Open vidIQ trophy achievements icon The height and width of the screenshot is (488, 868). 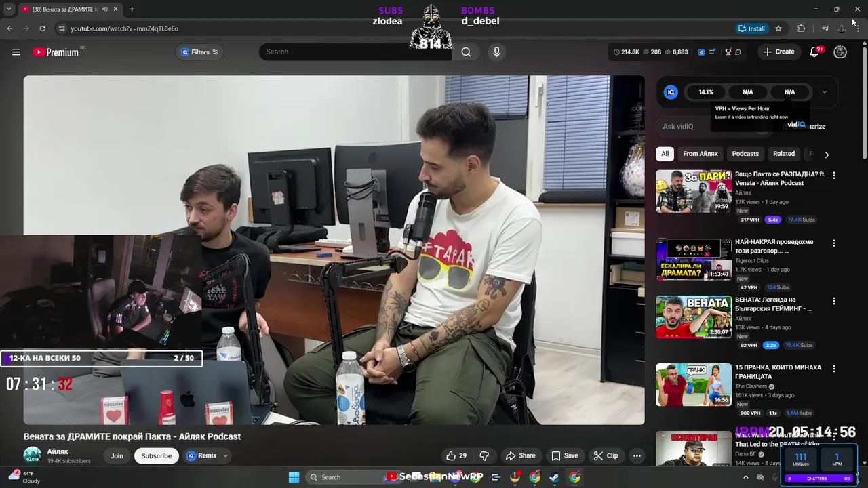click(728, 52)
